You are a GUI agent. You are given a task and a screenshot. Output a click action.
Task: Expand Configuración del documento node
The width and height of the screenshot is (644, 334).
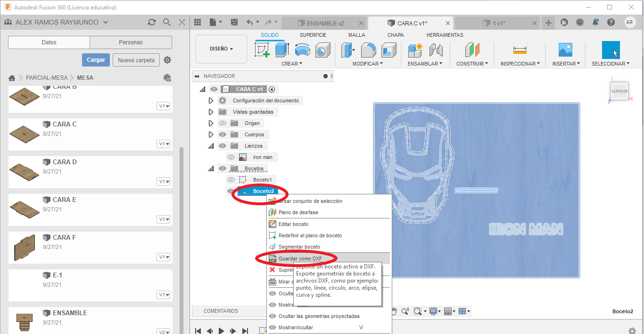click(x=211, y=100)
